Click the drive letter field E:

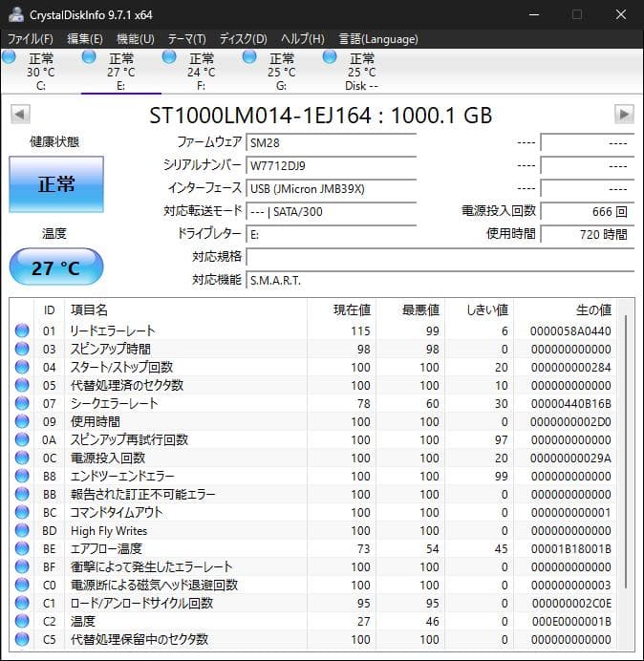click(x=331, y=234)
